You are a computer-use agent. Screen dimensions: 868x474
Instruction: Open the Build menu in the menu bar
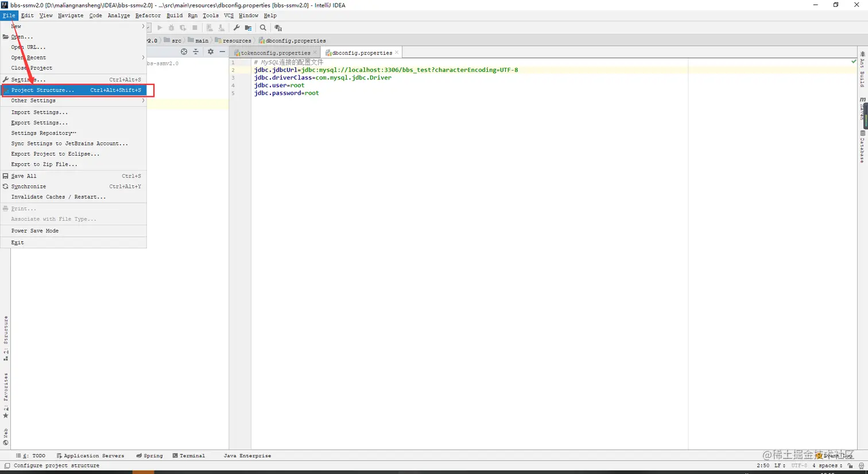(x=175, y=16)
